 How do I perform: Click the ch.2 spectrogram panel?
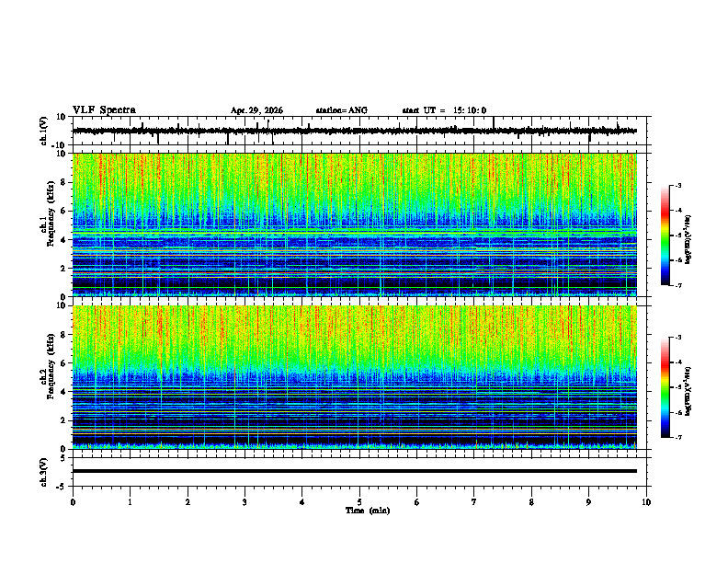point(355,377)
